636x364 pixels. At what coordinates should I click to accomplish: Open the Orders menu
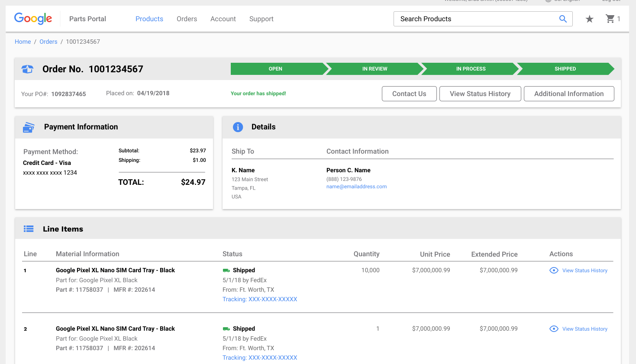(187, 19)
